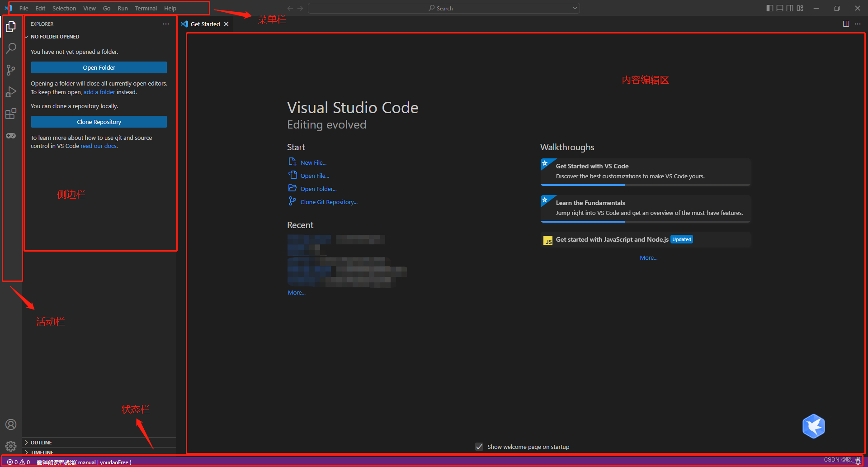Click Clone Git Repository... link
Viewport: 868px width, 467px height.
click(329, 202)
